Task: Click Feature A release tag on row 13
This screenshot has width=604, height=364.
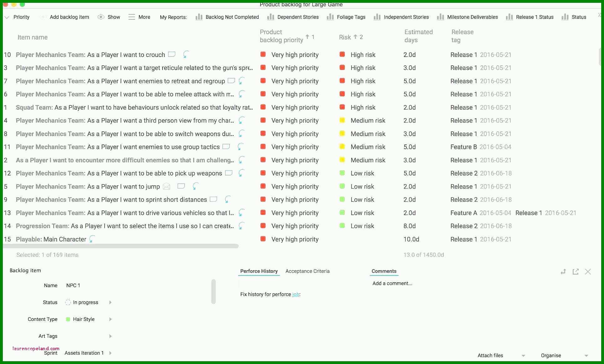Action: [x=464, y=213]
